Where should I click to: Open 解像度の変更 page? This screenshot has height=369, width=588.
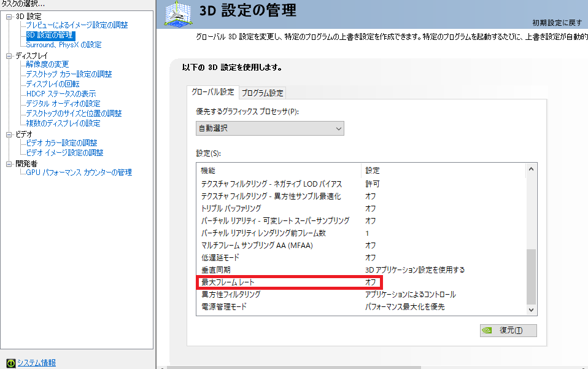[x=47, y=64]
